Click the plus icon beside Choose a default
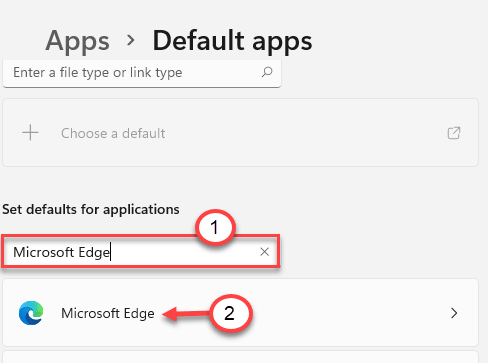Image resolution: width=488 pixels, height=363 pixels. (x=30, y=133)
